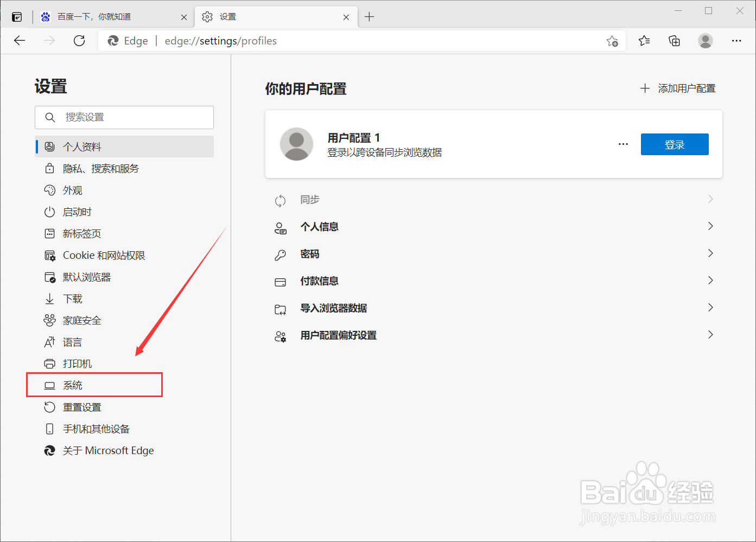This screenshot has height=542, width=756.
Task: Open the Favorites list icon
Action: [x=644, y=41]
